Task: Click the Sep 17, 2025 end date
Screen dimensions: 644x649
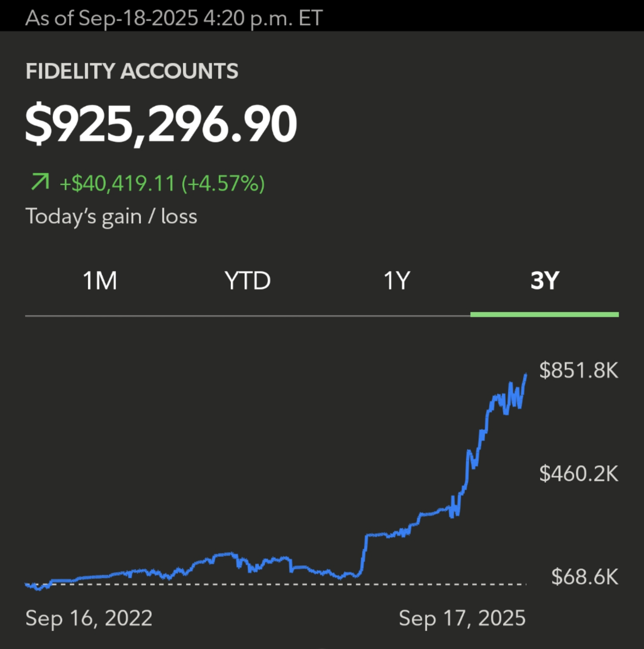Action: [462, 618]
